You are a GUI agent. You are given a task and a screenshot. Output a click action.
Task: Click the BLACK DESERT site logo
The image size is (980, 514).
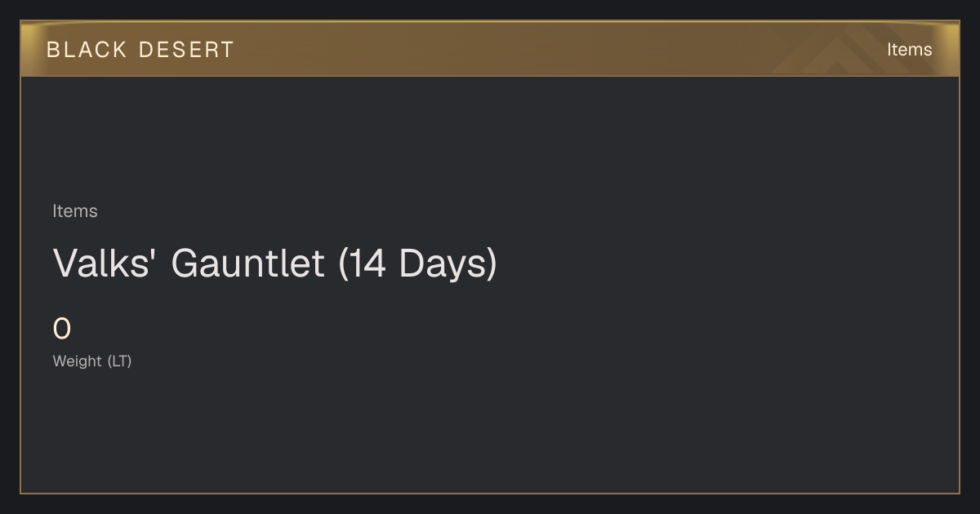click(x=140, y=50)
